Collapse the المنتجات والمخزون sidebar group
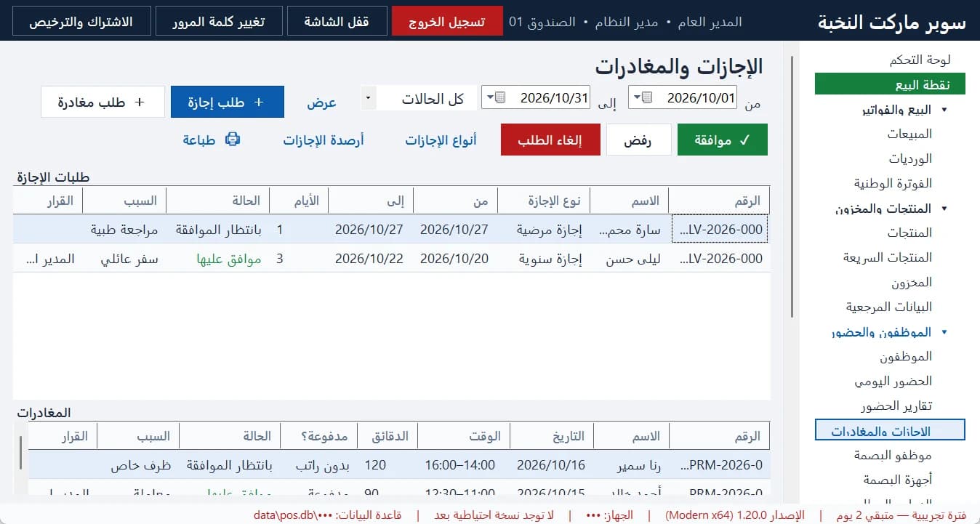 coord(944,209)
